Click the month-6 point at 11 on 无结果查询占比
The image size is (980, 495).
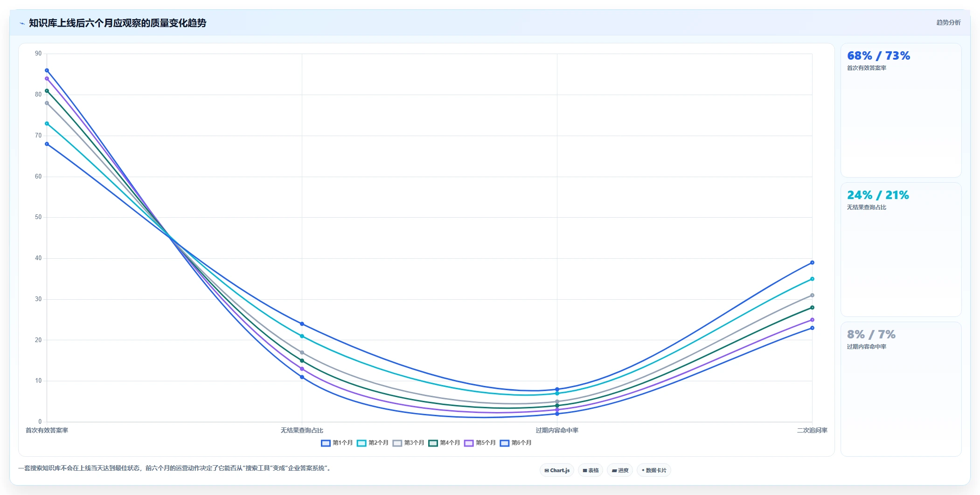tap(302, 377)
